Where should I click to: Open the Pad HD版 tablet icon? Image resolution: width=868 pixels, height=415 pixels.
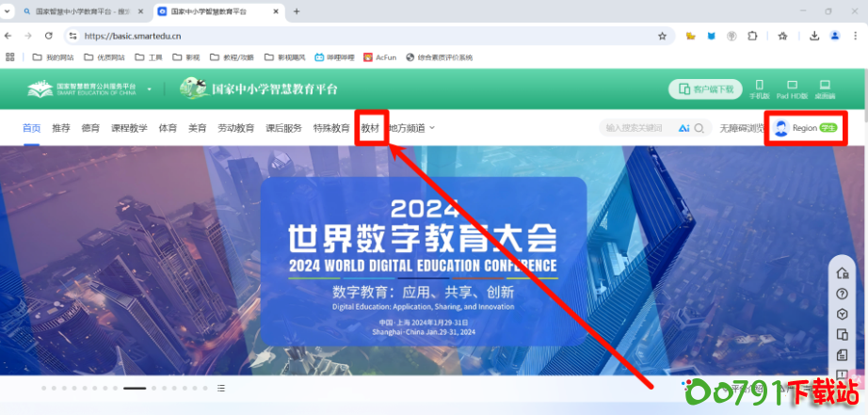pos(792,87)
